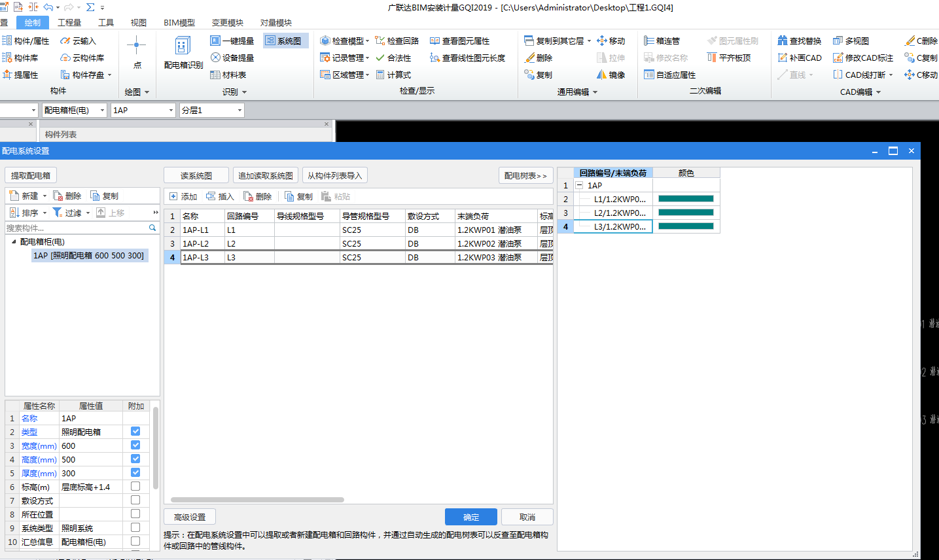
Task: Click the 读系统图 button
Action: point(196,175)
